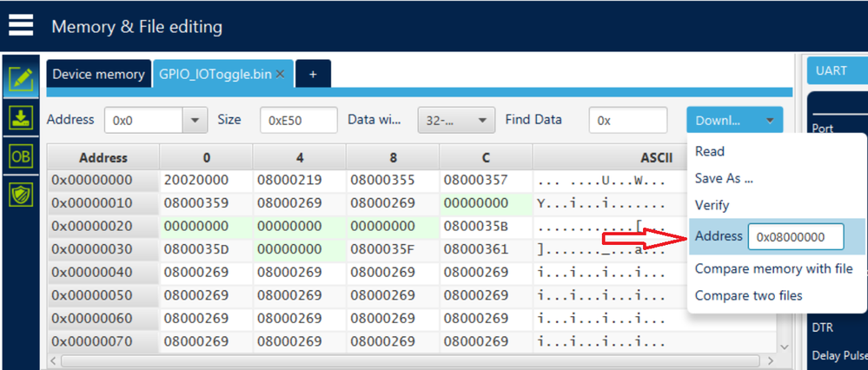Viewport: 868px width, 370px height.
Task: Click the Size field 0xE50
Action: [298, 120]
